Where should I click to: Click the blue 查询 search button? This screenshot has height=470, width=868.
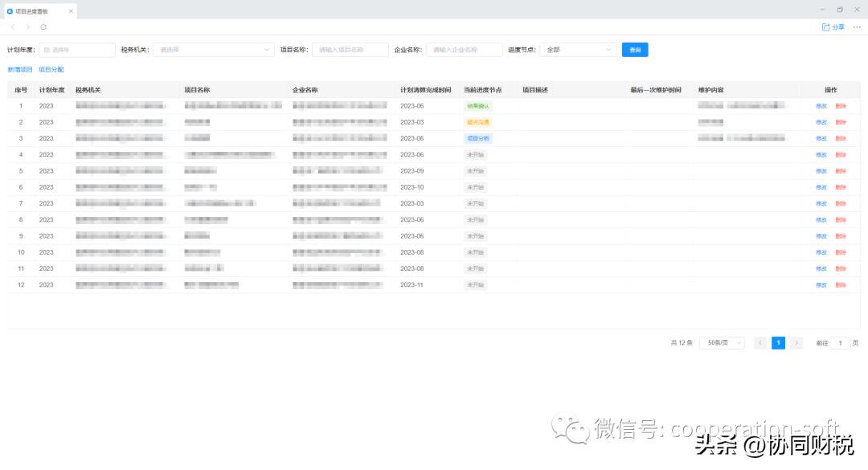(x=635, y=49)
